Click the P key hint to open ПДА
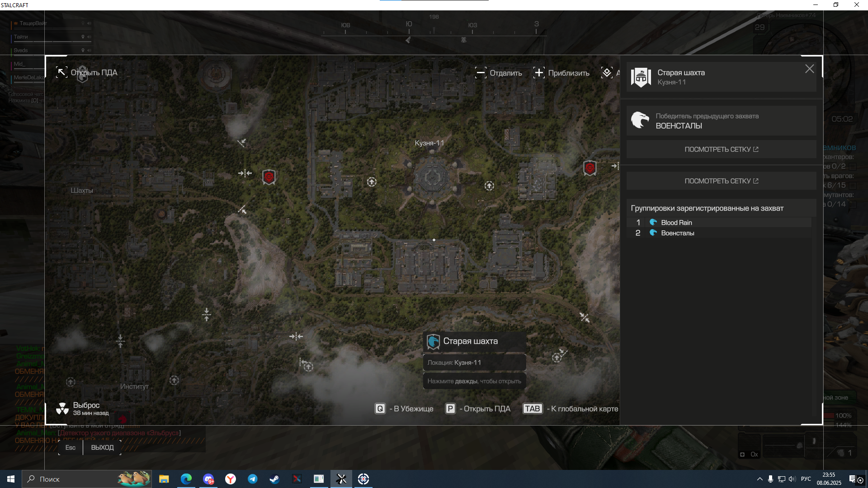 [450, 409]
